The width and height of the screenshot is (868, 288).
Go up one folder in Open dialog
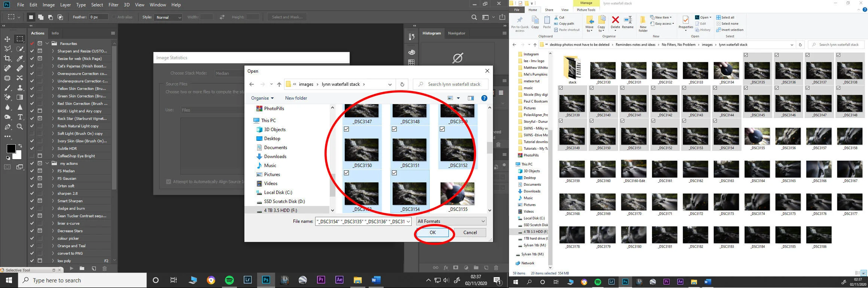(279, 84)
